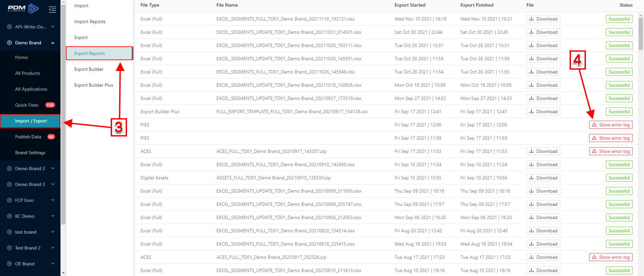Screen dimensions: 644x276
Task: Open Export Builder Plus submenu item
Action: [x=94, y=85]
